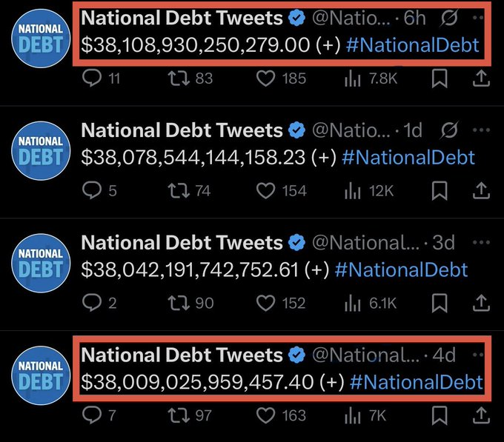The image size is (504, 442).
Task: Open #NationalDebt hashtag in the 3d tweet
Action: tap(401, 269)
